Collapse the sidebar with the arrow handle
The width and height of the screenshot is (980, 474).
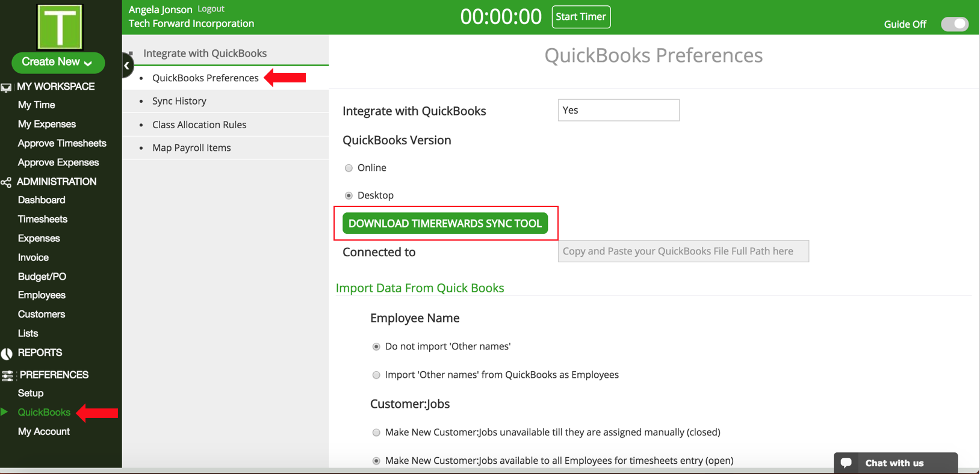[127, 66]
